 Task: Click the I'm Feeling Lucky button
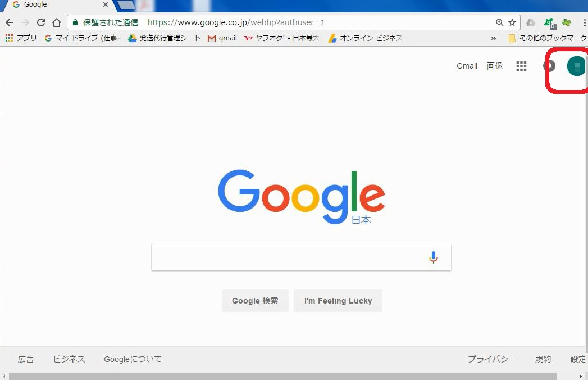tap(338, 301)
